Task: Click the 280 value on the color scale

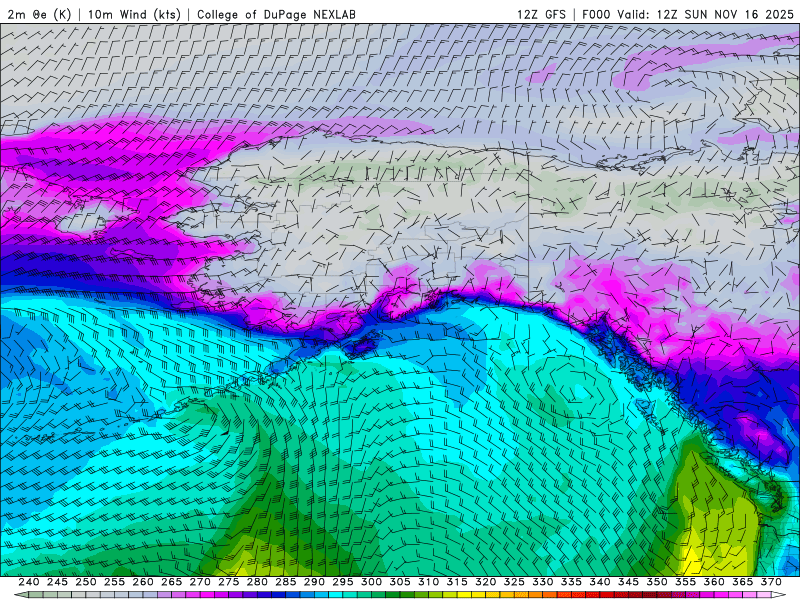Action: coord(257,582)
